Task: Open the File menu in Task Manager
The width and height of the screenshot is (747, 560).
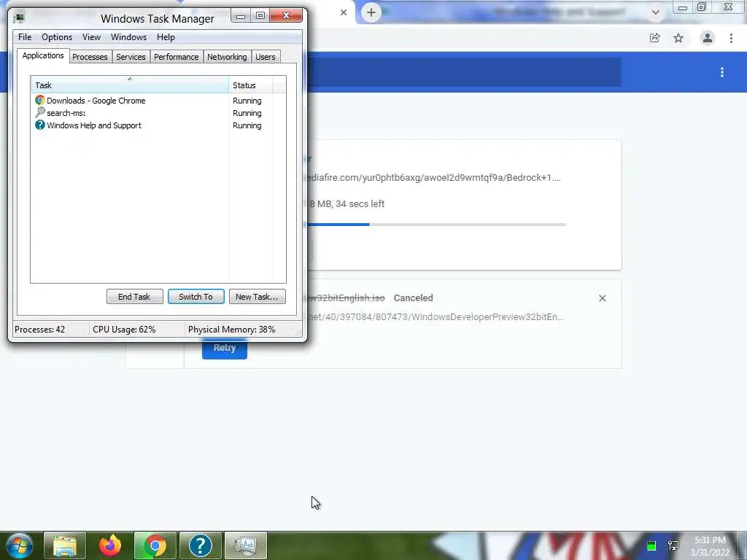Action: [x=25, y=37]
